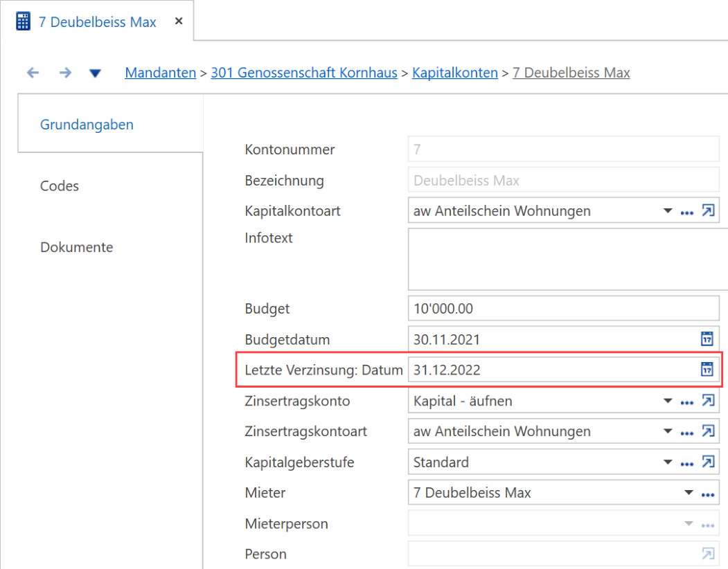
Task: Expand the Zinsertragskontoart dropdown arrow
Action: pyautogui.click(x=668, y=431)
